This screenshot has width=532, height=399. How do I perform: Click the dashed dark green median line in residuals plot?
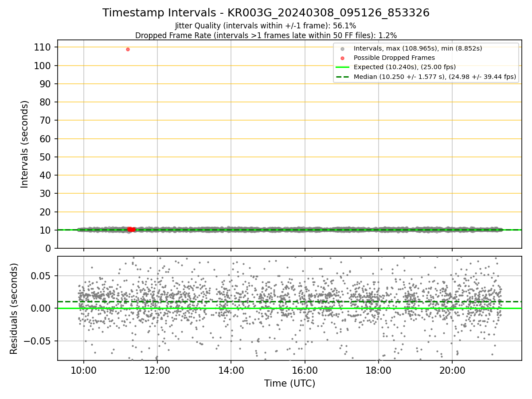(x=290, y=302)
